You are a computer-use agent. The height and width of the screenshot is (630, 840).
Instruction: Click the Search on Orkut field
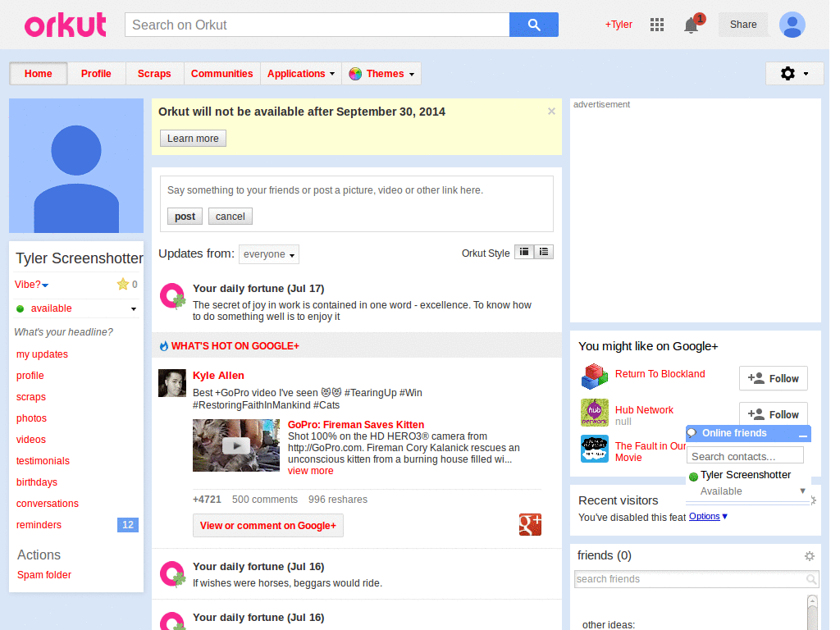317,25
